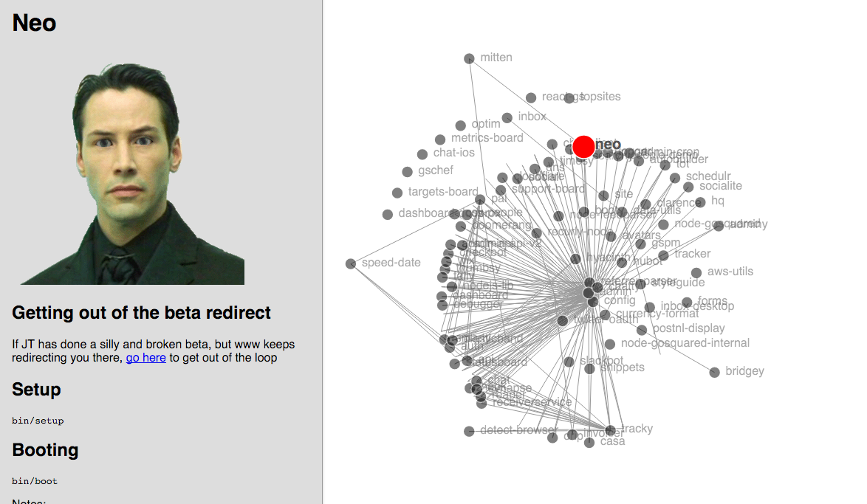The image size is (867, 504).
Task: Select the mitten graph node
Action: point(469,58)
